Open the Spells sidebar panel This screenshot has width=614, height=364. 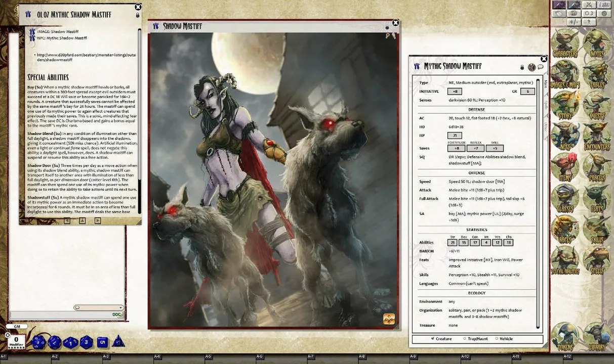coord(596,261)
